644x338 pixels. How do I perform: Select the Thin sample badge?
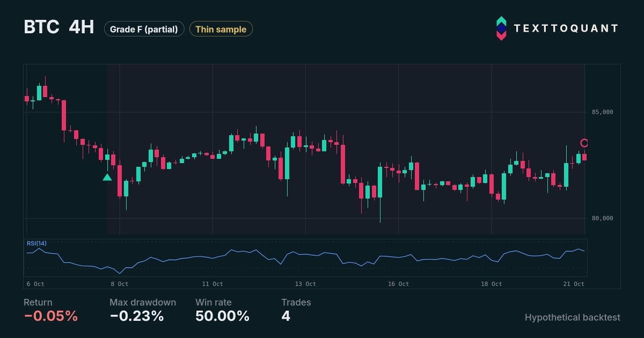pyautogui.click(x=221, y=29)
